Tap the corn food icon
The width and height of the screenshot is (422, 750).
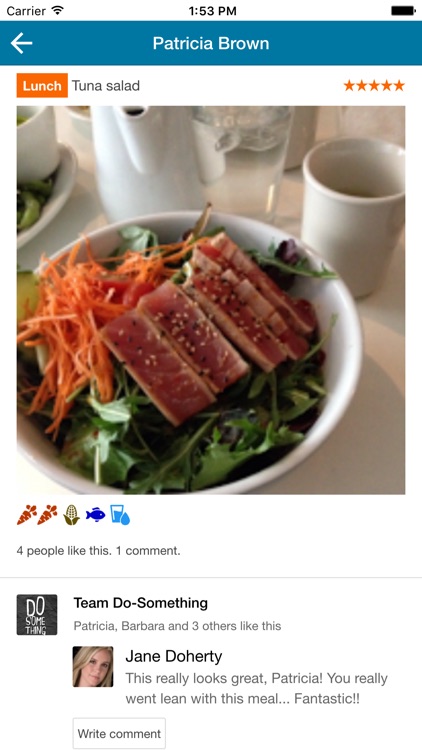point(71,515)
